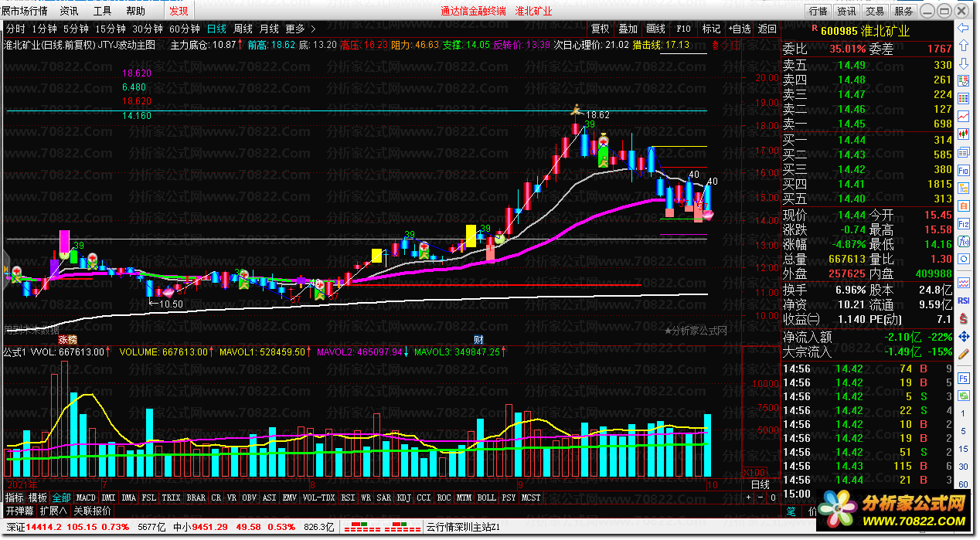980x540 pixels.
Task: Switch to 30分钟 period
Action: [x=148, y=29]
